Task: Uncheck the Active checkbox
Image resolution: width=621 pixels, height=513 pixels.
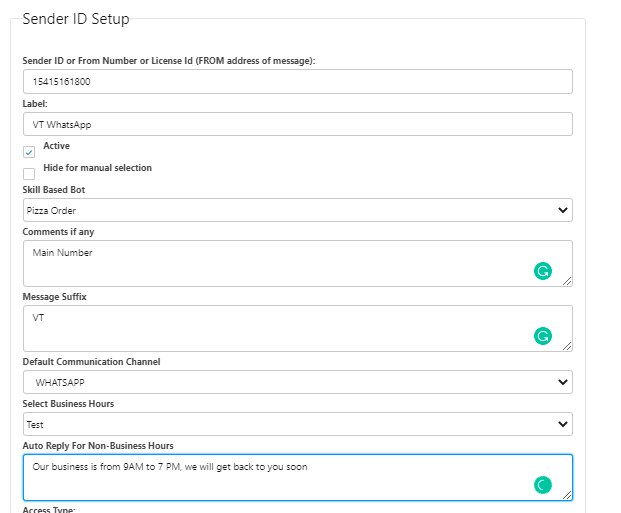Action: tap(29, 152)
